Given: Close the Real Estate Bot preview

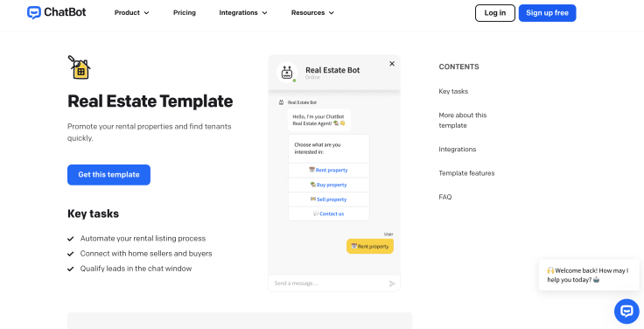Looking at the screenshot, I should [392, 64].
